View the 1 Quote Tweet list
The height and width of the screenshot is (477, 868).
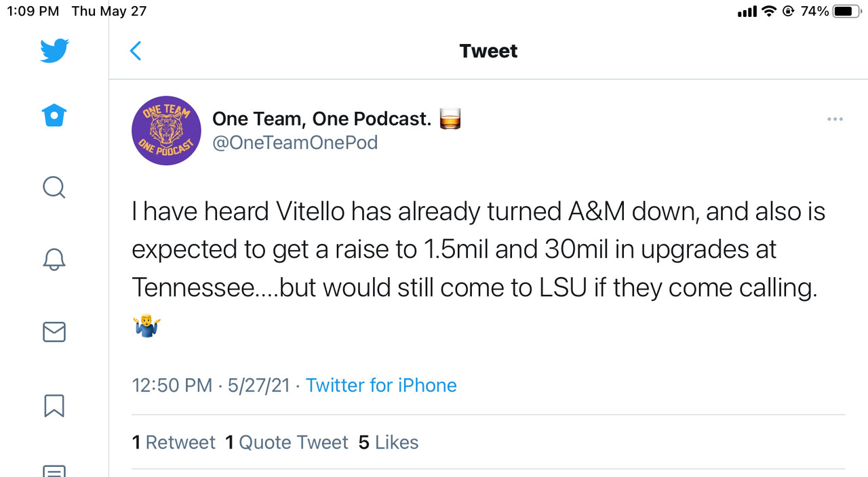click(x=286, y=442)
